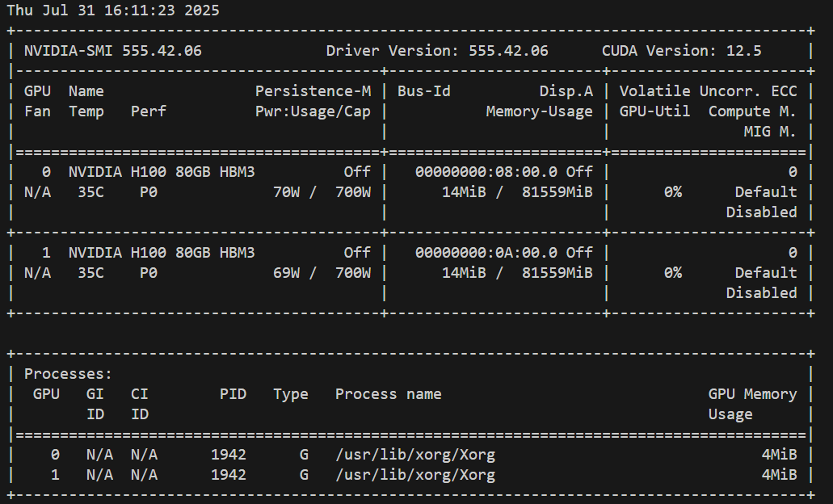Click "4MiB" usage in GPU 0 process row

pos(780,455)
